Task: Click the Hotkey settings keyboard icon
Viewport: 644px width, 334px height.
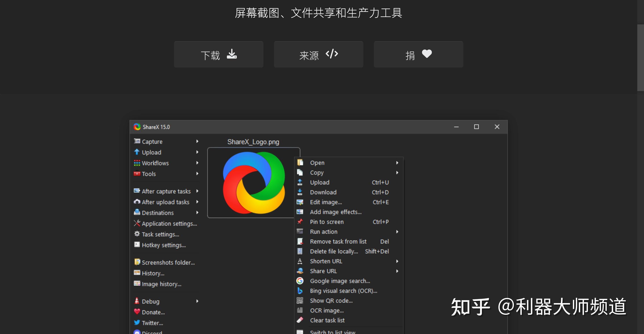Action: tap(137, 245)
